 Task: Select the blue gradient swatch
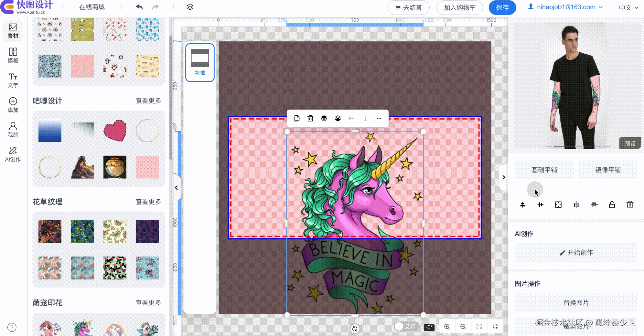50,131
